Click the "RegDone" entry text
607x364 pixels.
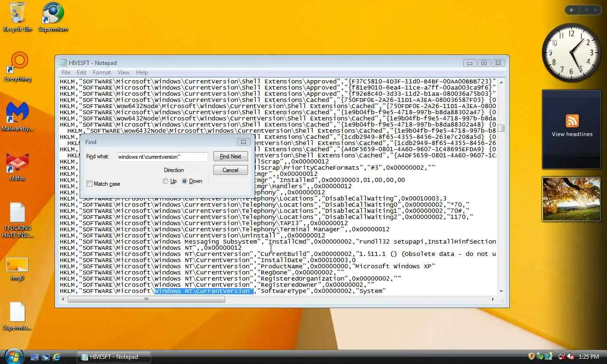pos(274,273)
